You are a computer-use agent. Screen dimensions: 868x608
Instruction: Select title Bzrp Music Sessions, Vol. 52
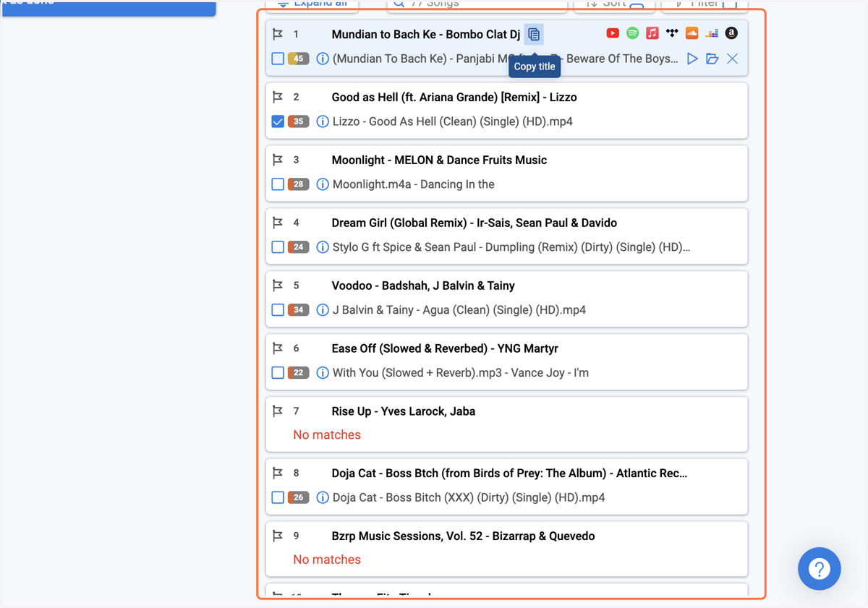click(463, 536)
